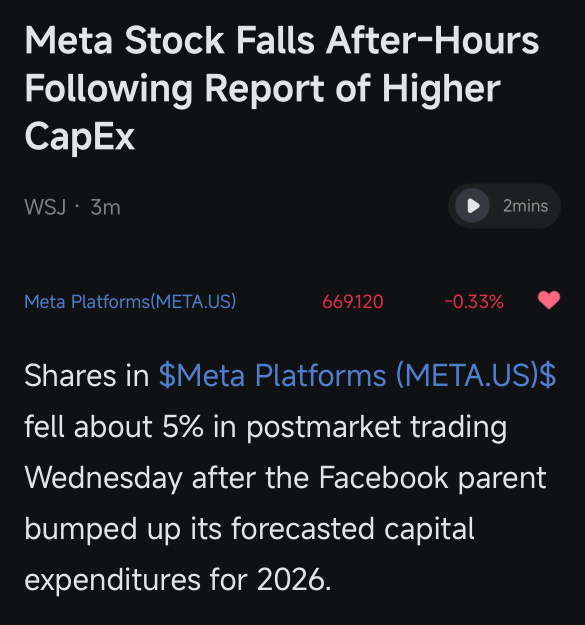Screen dimensions: 585x625
Task: Click the line 'bumped up its forecasted capital'
Action: coord(249,529)
